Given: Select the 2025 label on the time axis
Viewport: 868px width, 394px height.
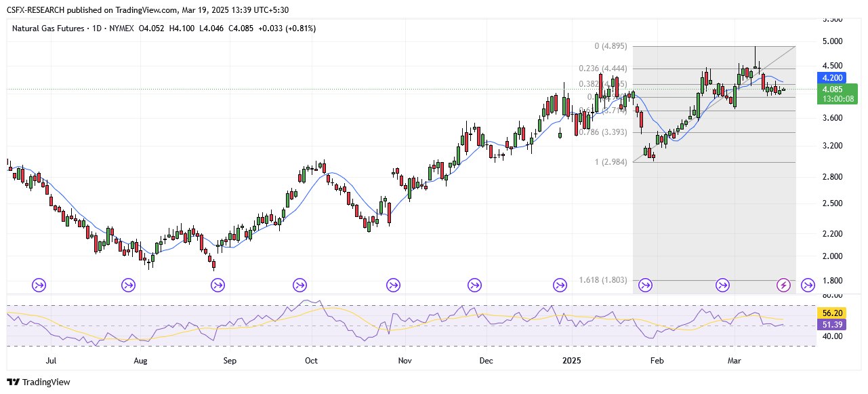Looking at the screenshot, I should 572,361.
